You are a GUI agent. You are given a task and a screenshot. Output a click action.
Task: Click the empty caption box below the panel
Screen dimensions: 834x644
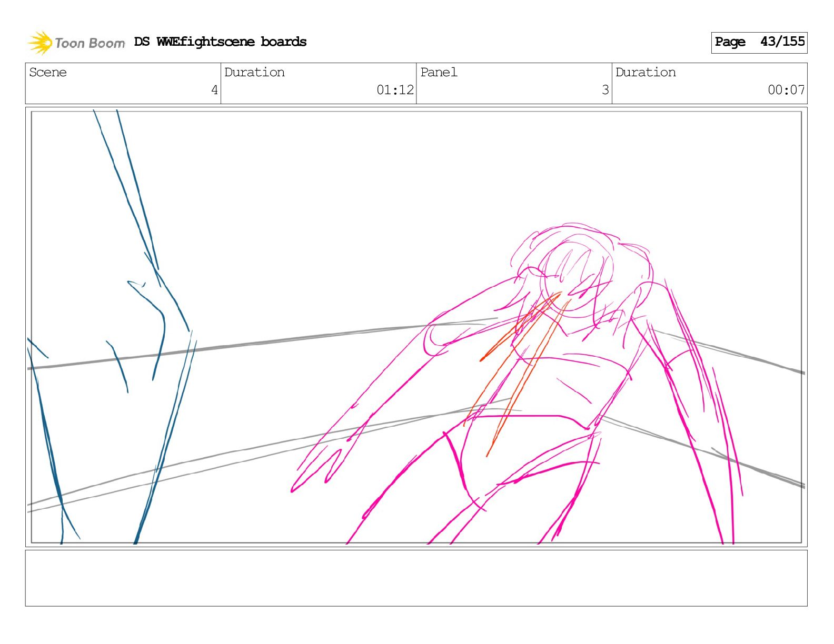coord(416,578)
